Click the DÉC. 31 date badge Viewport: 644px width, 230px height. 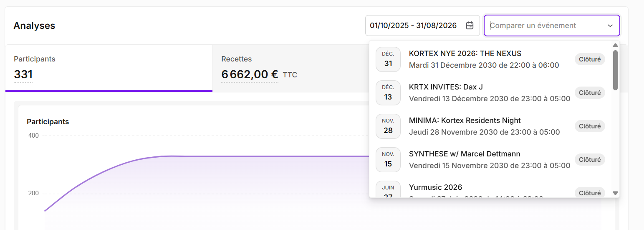388,59
